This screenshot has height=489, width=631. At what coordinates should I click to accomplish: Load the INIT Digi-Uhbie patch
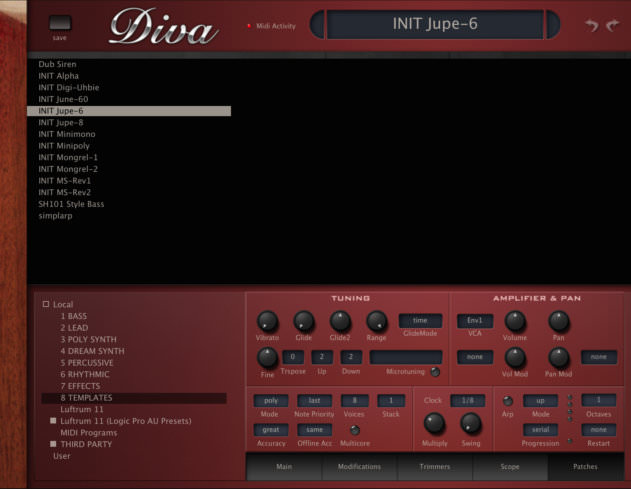point(68,87)
